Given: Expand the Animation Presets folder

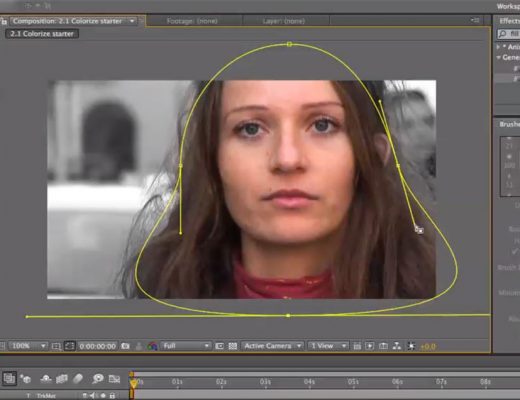Looking at the screenshot, I should tap(499, 47).
